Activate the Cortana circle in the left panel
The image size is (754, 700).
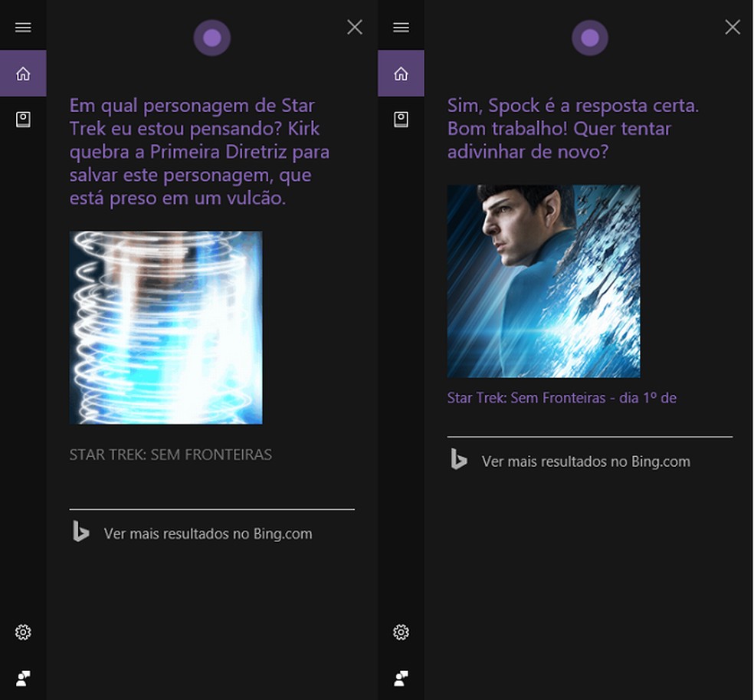(x=212, y=36)
